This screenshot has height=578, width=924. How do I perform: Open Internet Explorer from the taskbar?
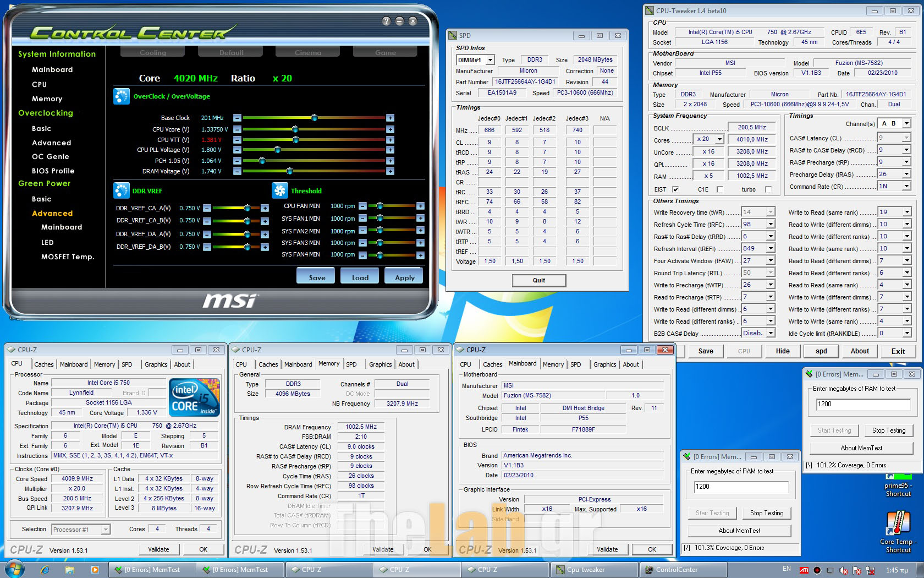coord(45,570)
